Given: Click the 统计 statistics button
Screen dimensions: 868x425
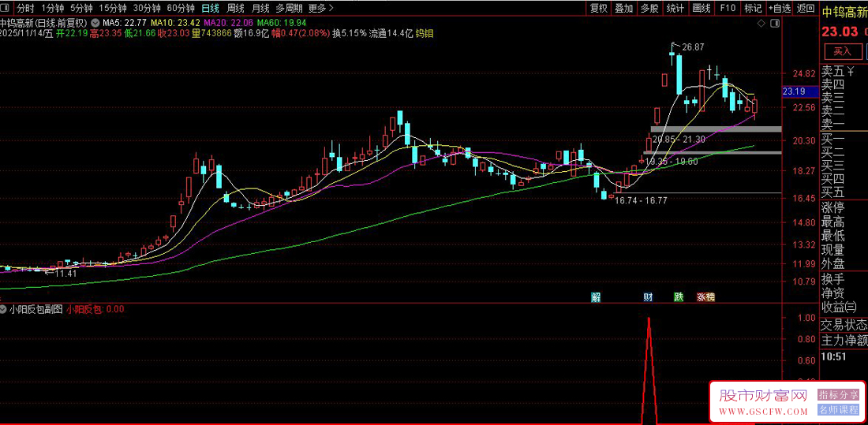Looking at the screenshot, I should [675, 8].
